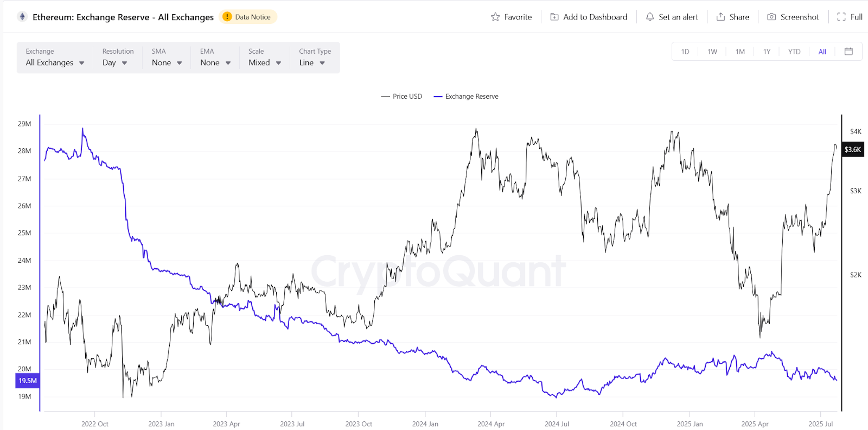Click the Favorite star icon

(x=495, y=17)
